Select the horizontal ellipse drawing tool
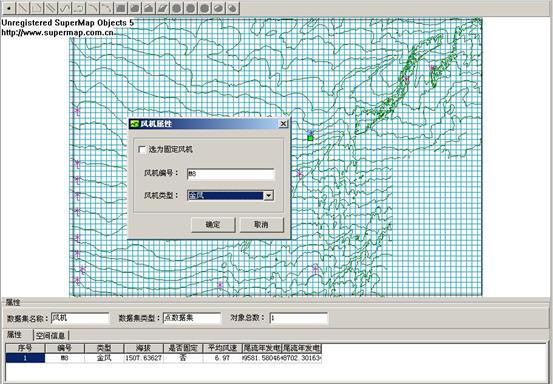 pos(205,8)
